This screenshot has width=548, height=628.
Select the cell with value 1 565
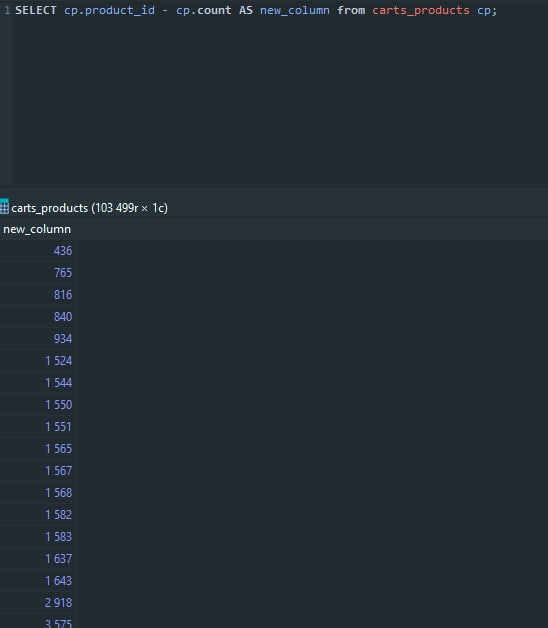tap(38, 449)
